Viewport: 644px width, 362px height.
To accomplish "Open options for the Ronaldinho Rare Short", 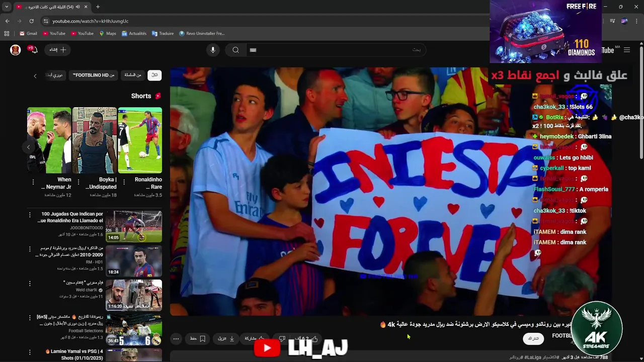I will (x=124, y=182).
